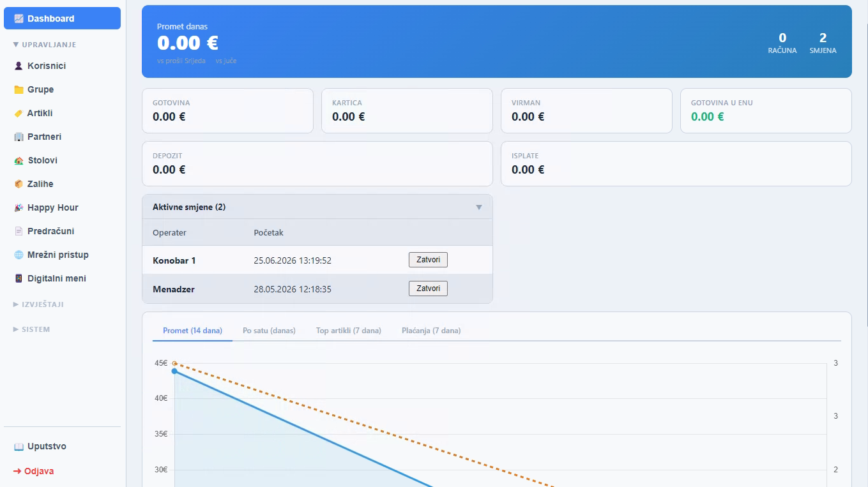Collapse the UPRAVLJANJE sidebar section
This screenshot has width=868, height=487.
(x=45, y=45)
